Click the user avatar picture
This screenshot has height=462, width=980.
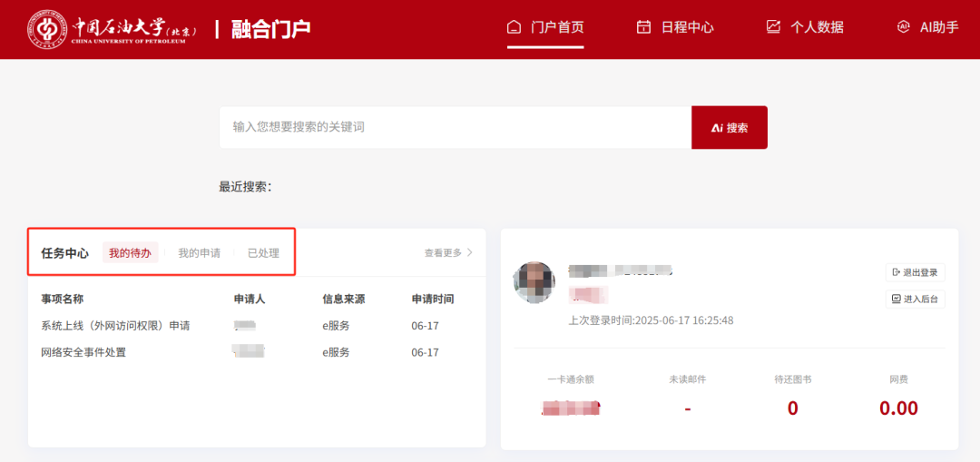[x=534, y=282]
